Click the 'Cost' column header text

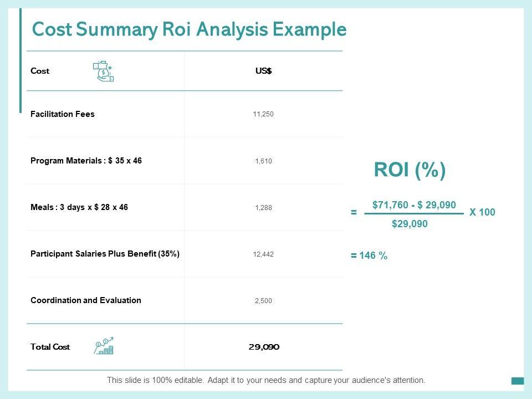[x=40, y=71]
